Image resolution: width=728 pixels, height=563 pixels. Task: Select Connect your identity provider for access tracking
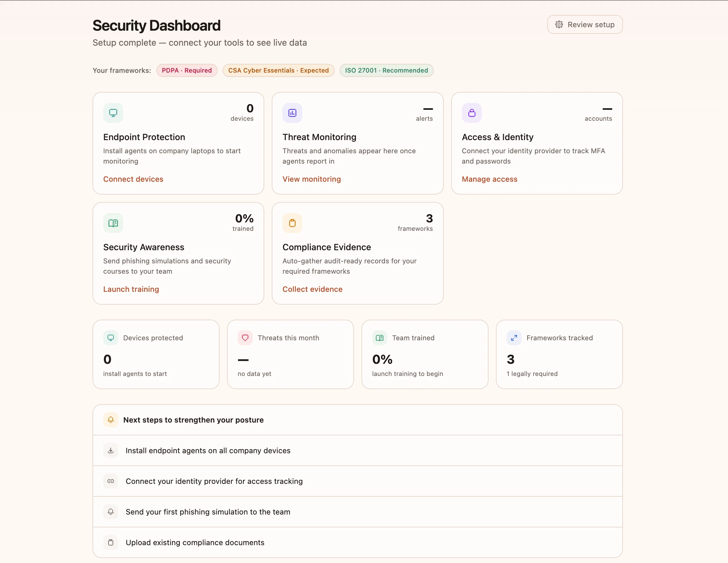pyautogui.click(x=357, y=481)
